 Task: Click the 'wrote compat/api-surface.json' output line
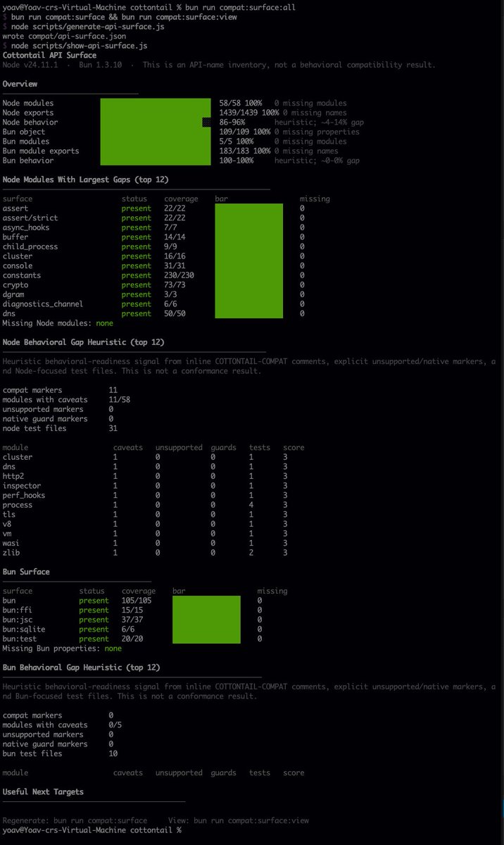click(65, 36)
